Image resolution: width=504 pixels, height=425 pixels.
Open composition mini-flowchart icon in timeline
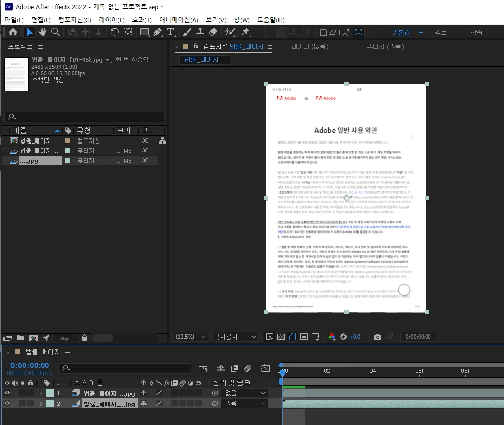(203, 368)
